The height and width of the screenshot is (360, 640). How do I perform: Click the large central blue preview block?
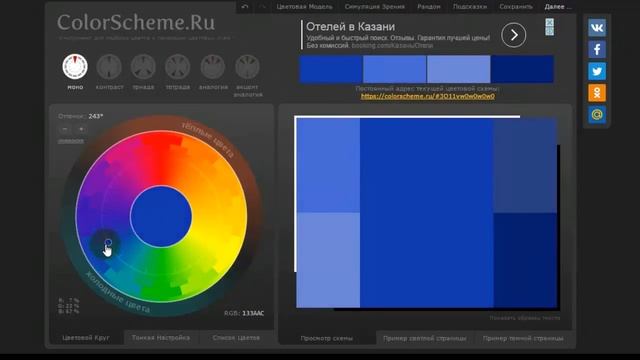427,212
